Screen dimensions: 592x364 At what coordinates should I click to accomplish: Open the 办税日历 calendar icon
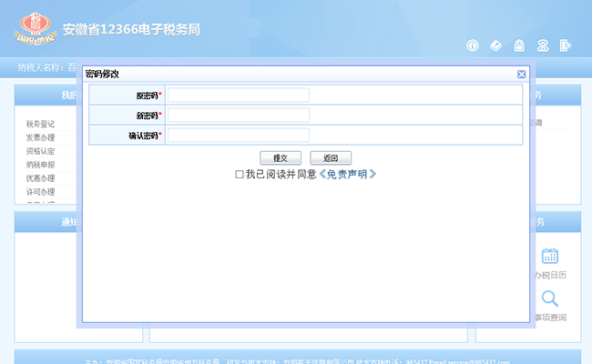point(549,256)
